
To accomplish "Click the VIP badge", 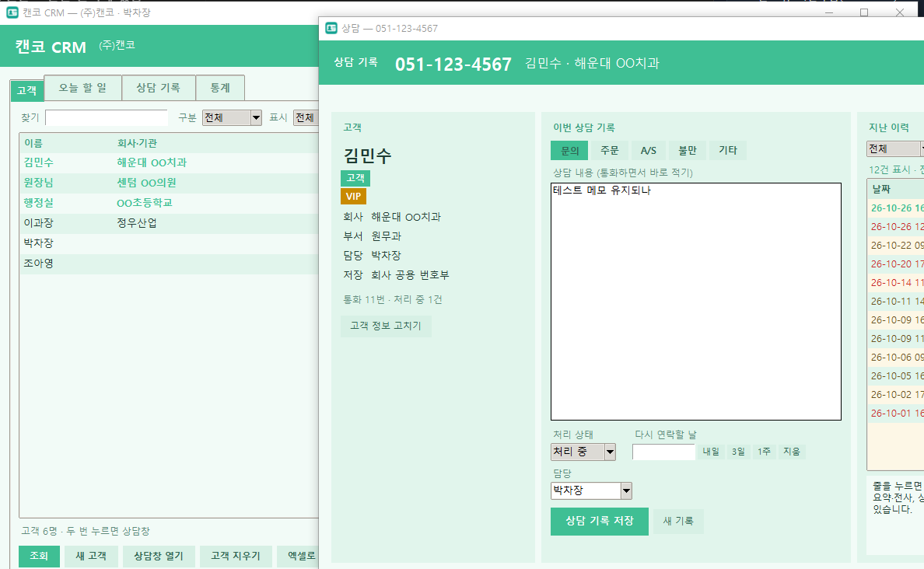I will (354, 197).
